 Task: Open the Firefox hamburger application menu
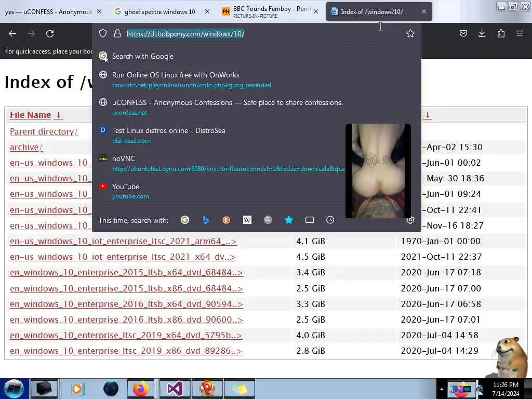(x=520, y=33)
